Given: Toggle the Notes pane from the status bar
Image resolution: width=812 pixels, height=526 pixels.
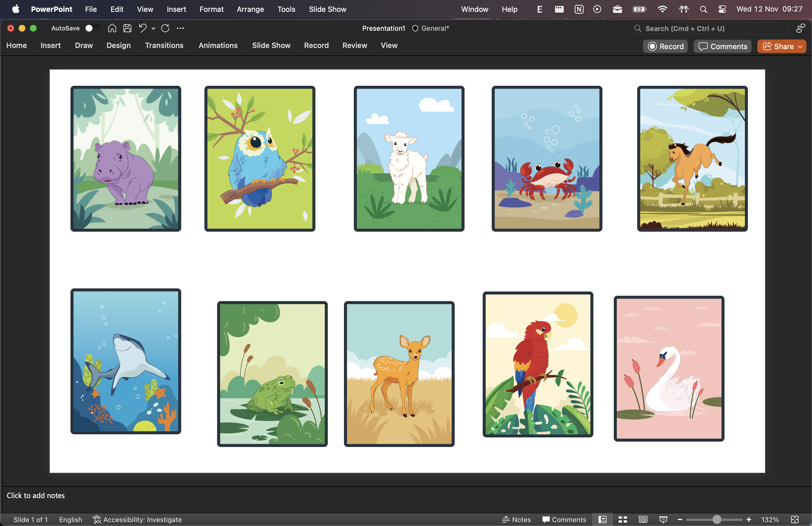Looking at the screenshot, I should click(517, 520).
